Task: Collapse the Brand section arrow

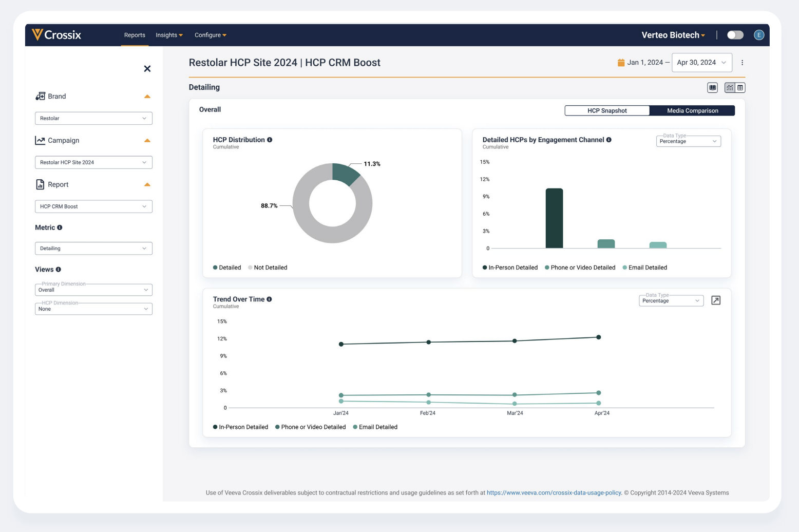Action: [x=147, y=97]
